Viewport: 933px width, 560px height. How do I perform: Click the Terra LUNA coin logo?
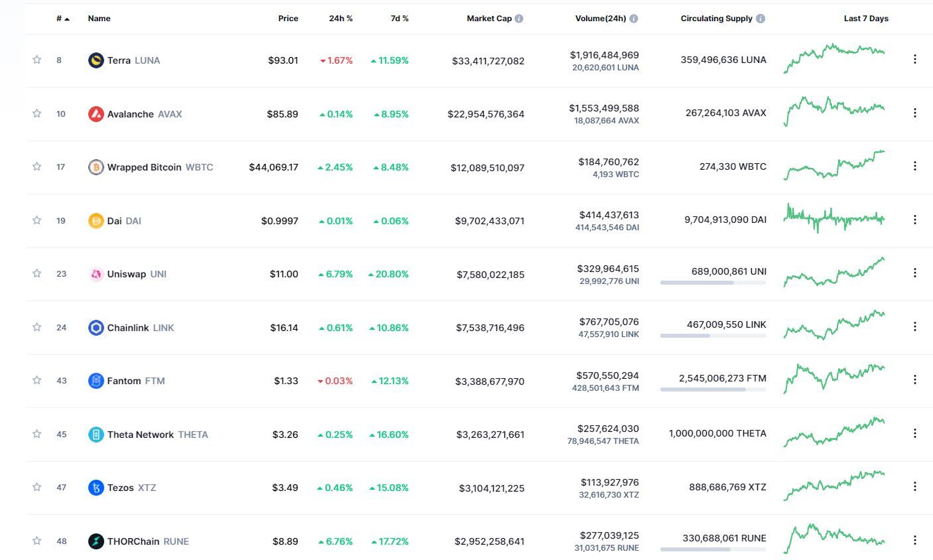pos(96,60)
